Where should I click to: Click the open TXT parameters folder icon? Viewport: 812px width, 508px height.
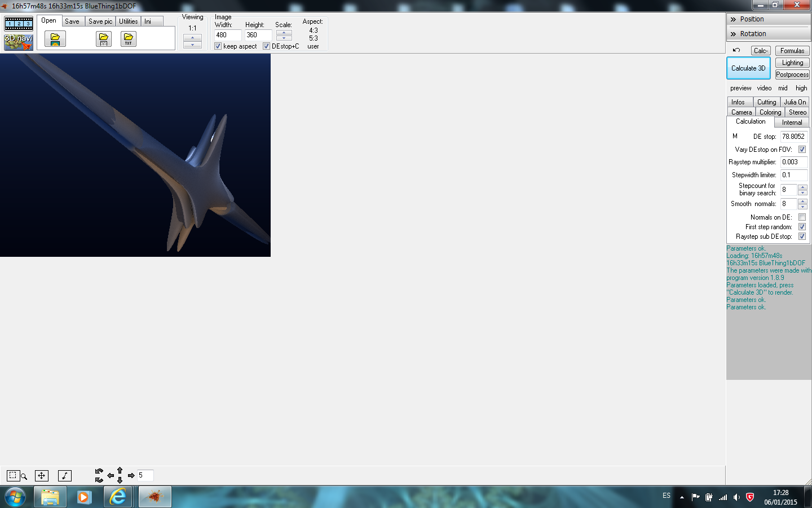tap(129, 39)
